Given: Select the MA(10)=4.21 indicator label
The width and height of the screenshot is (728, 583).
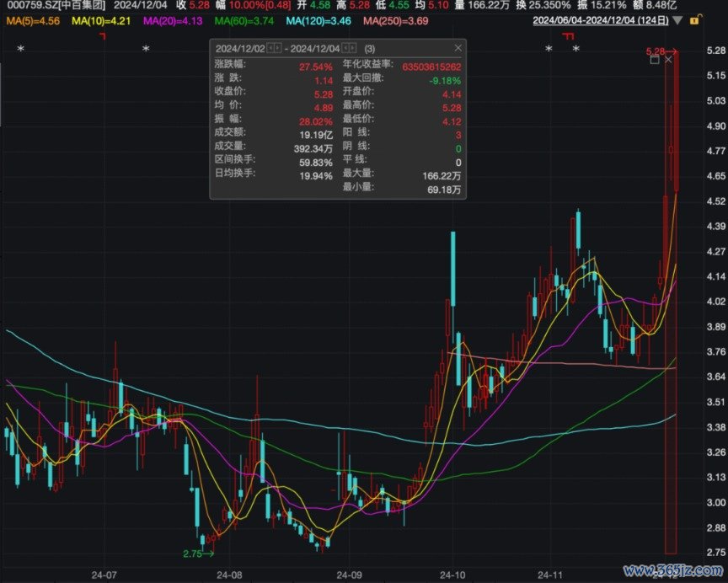Looking at the screenshot, I should click(101, 21).
